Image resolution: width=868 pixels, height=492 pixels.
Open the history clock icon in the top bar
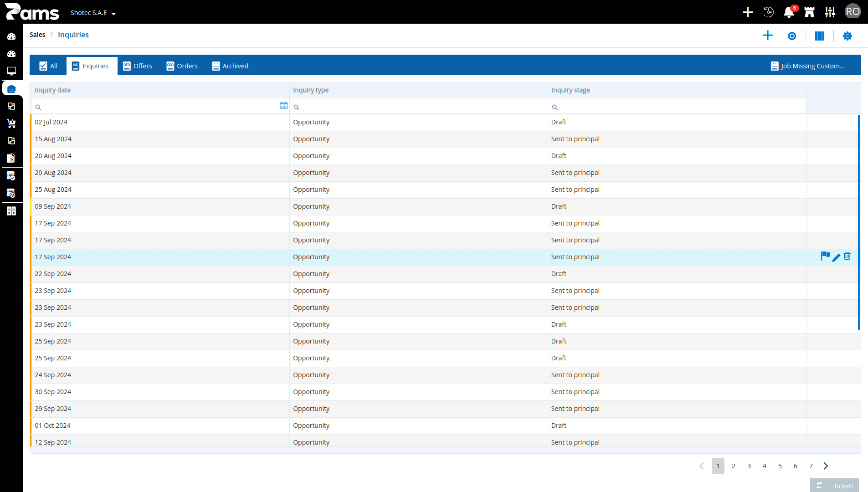point(768,12)
